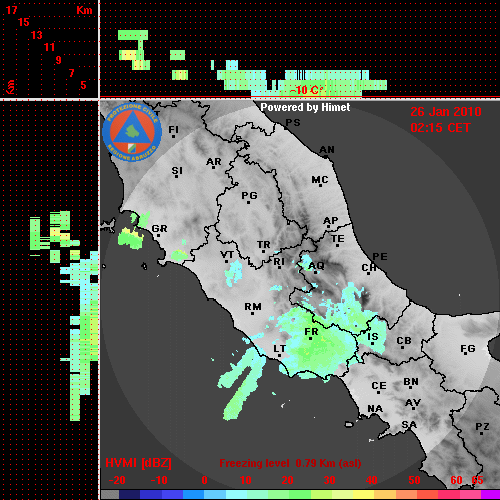Screen dimensions: 500x500
Task: Click the NA city label on map
Action: (375, 409)
